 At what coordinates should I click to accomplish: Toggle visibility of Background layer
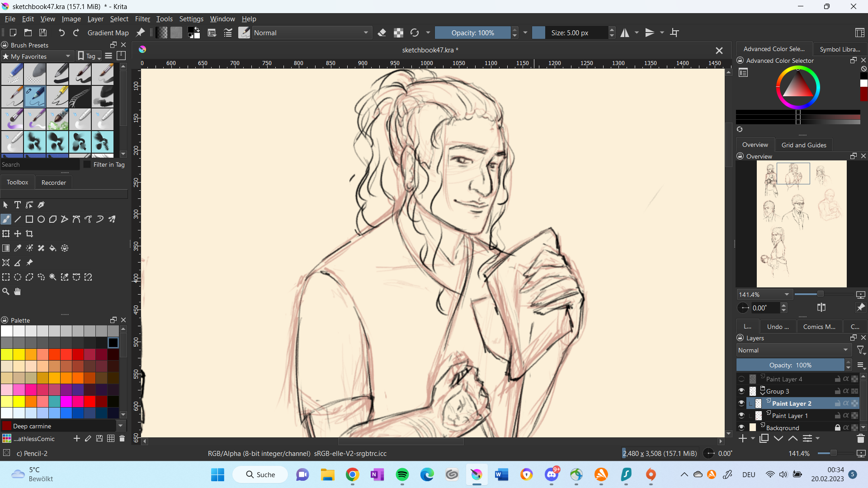[x=741, y=427]
